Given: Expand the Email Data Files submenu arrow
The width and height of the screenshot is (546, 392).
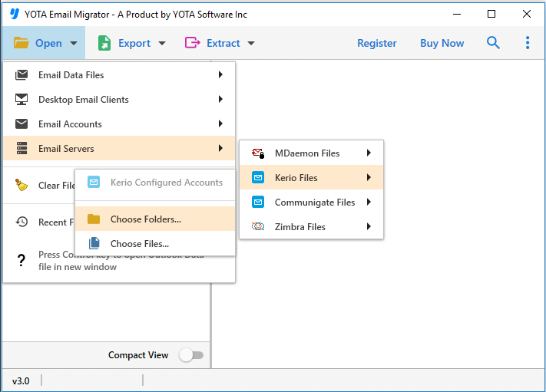Looking at the screenshot, I should 220,74.
